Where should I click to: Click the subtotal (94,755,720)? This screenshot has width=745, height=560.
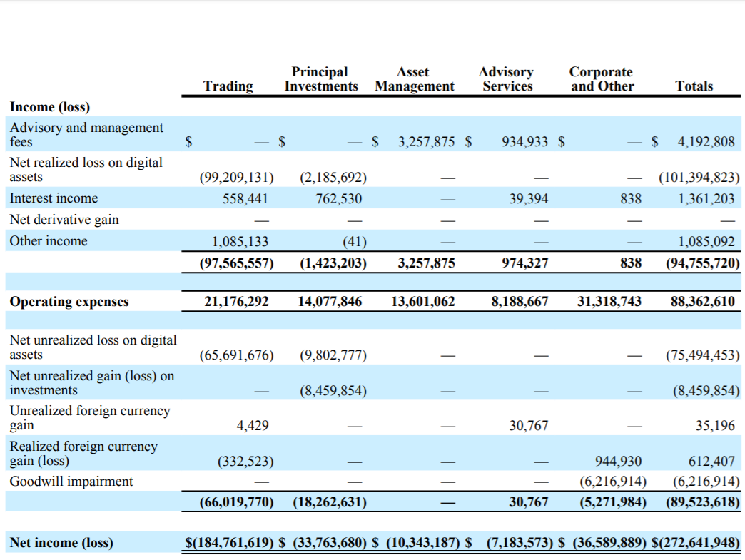pos(703,263)
